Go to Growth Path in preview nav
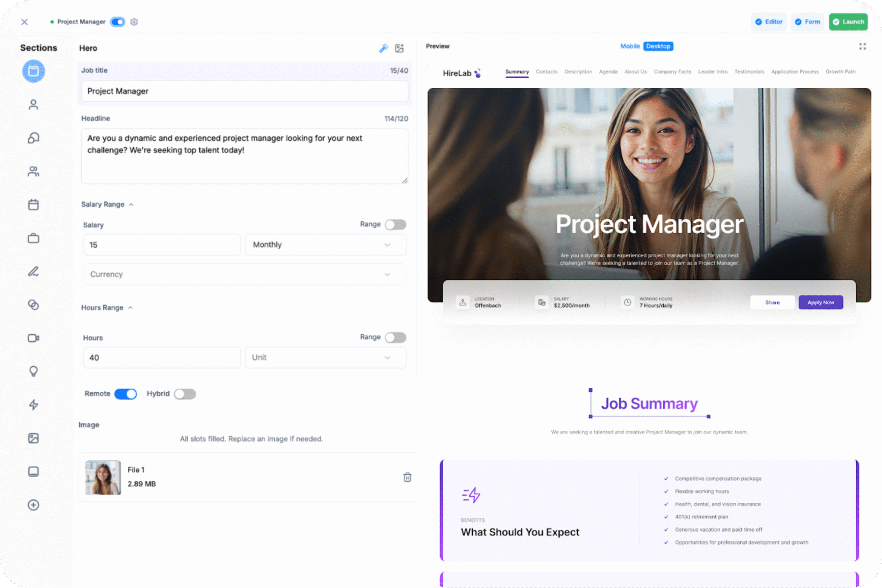The height and width of the screenshot is (588, 882). (x=840, y=72)
